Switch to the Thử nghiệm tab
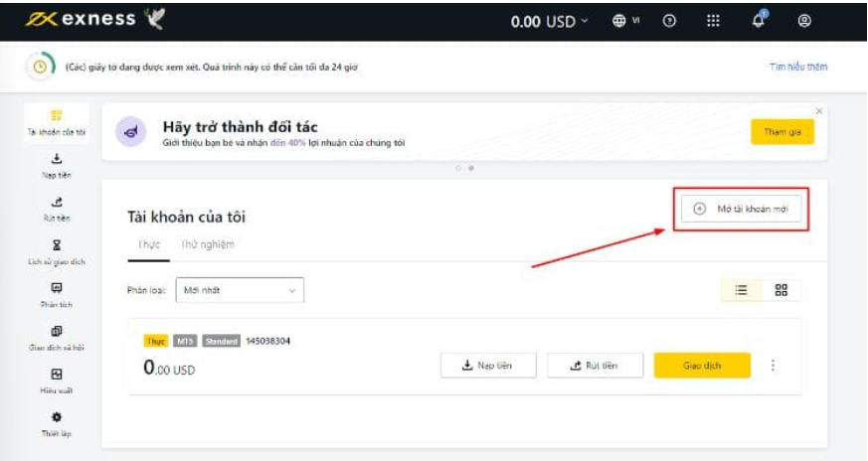This screenshot has width=868, height=461. click(208, 244)
